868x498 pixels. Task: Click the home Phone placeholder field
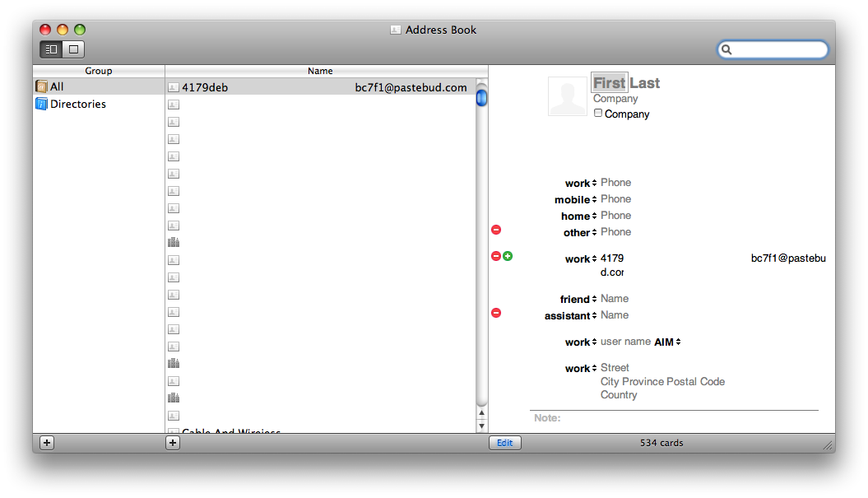615,216
